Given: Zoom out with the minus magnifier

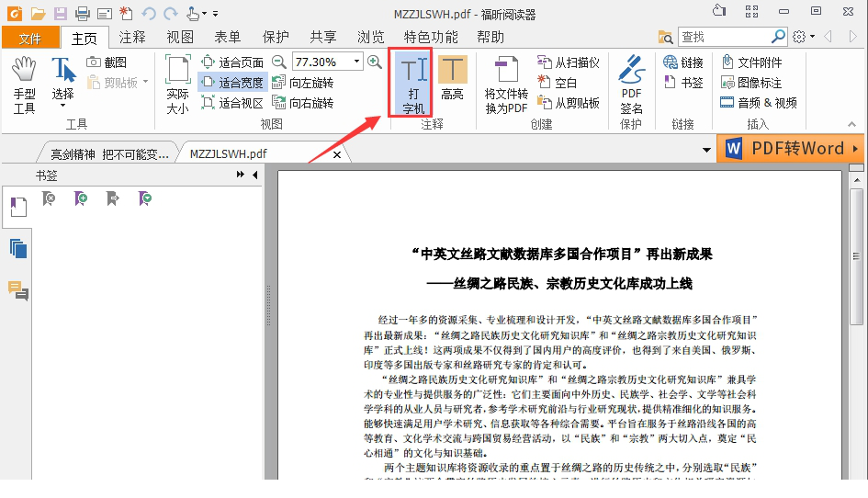Looking at the screenshot, I should 279,62.
